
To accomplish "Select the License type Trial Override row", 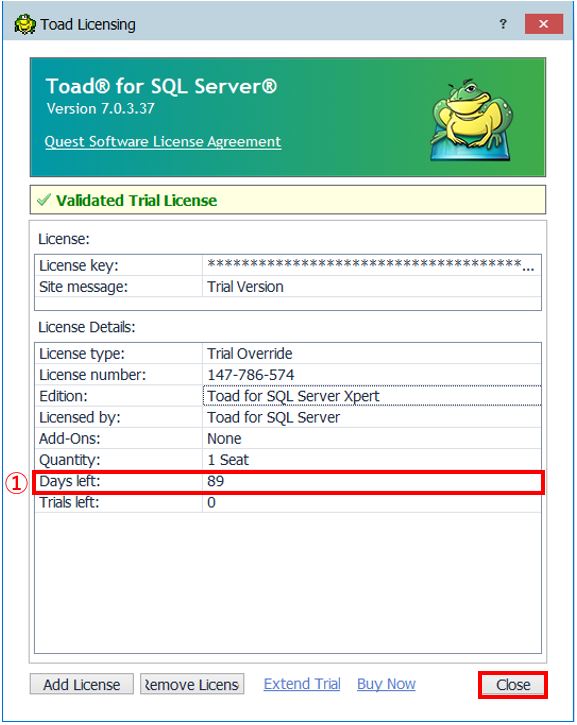I will (288, 354).
